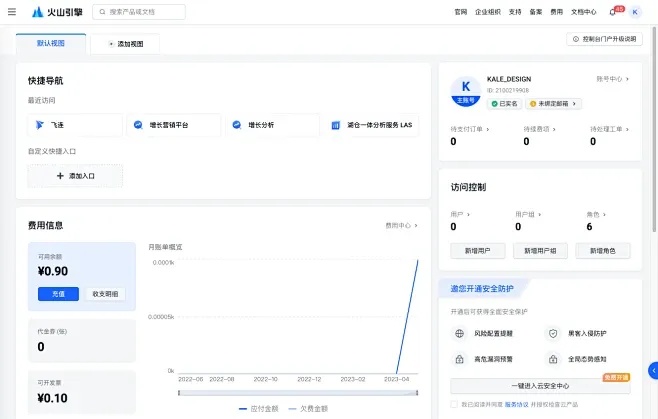Toggle the 应付金额 chart legend

tap(258, 409)
